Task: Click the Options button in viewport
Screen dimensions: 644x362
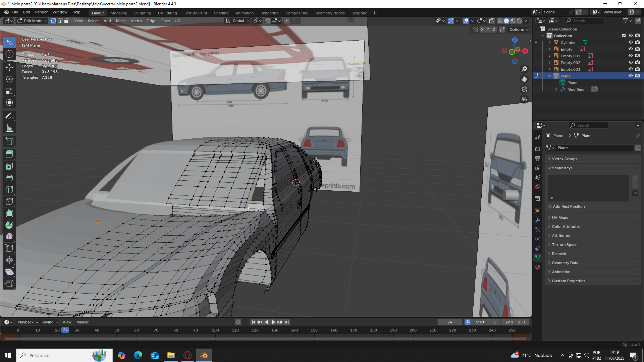Action: point(519,29)
